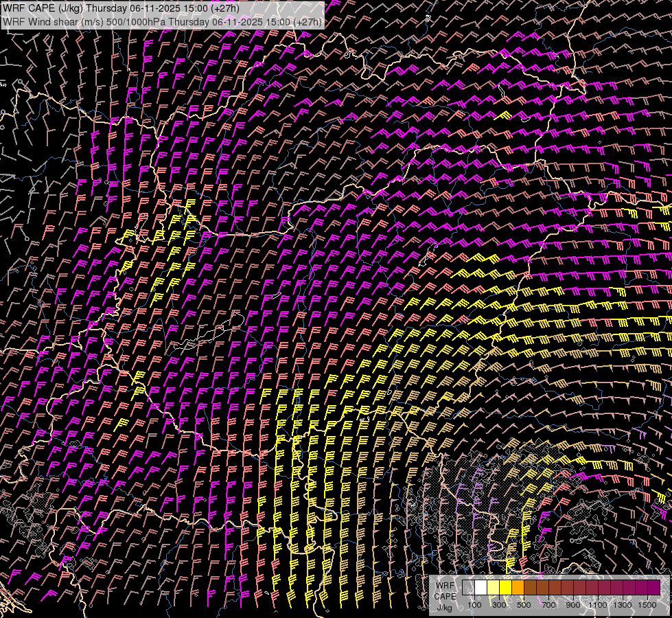Select the orange swatch in the legend
Viewport: 672px width, 618px height.
click(518, 588)
